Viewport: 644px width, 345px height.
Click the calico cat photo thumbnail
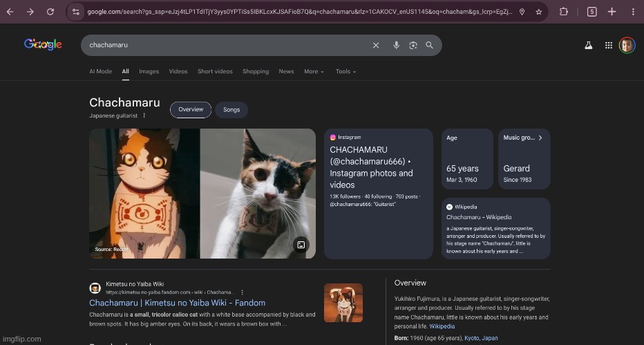click(258, 194)
